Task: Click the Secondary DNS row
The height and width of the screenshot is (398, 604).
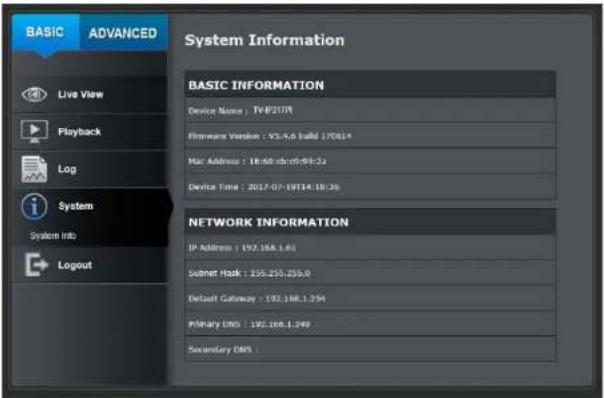Action: click(x=370, y=349)
